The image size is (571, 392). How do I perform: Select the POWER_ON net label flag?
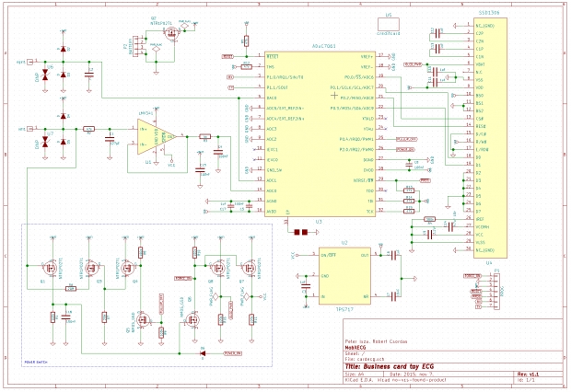pos(233,353)
